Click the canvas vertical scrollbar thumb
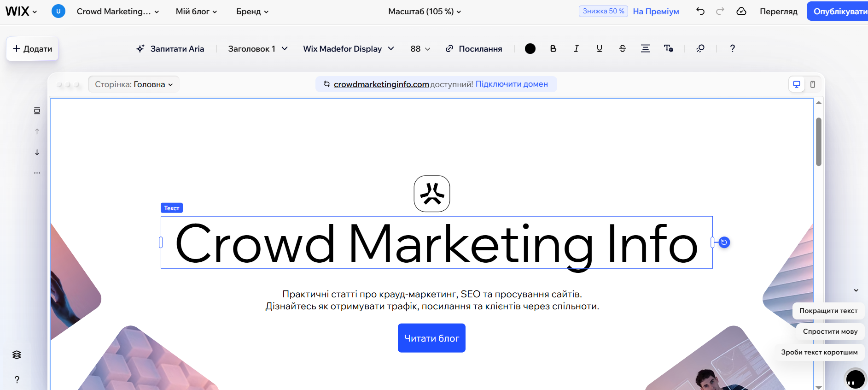This screenshot has width=868, height=390. (x=819, y=142)
